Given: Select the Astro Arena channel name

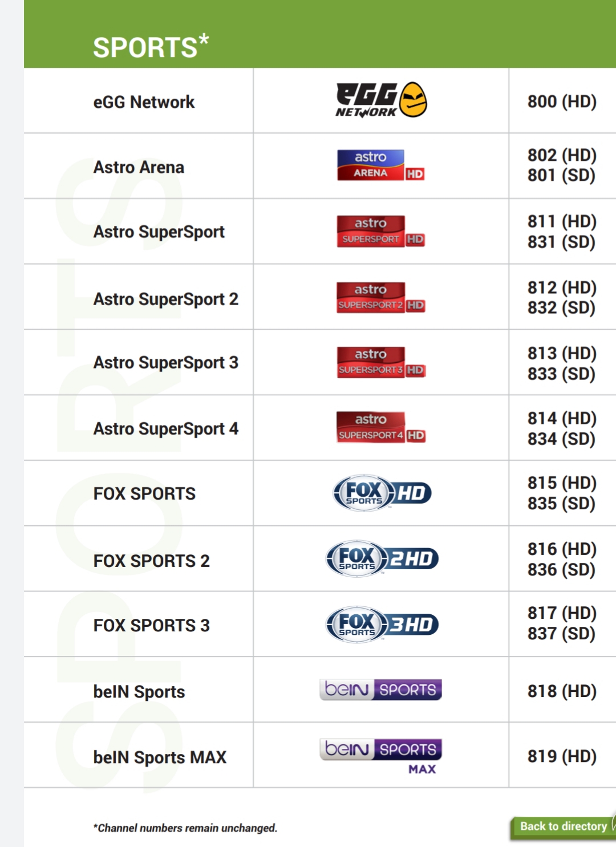Looking at the screenshot, I should coord(139,167).
